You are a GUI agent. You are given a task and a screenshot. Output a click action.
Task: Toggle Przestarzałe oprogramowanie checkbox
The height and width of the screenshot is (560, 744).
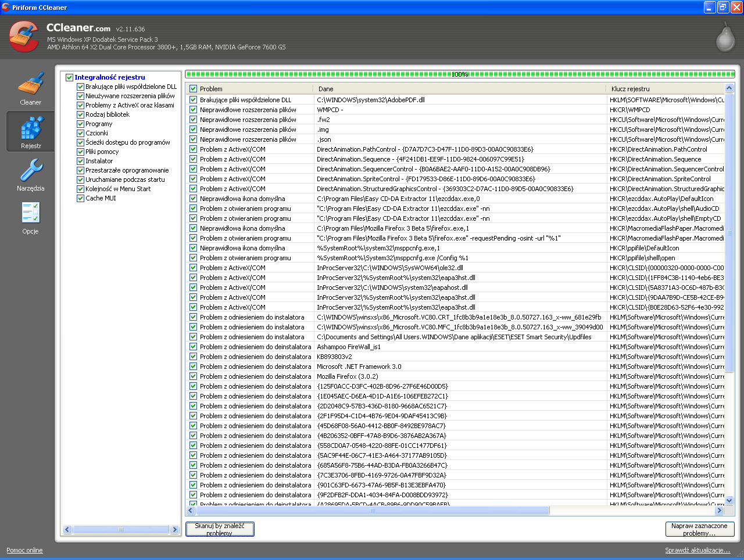81,170
